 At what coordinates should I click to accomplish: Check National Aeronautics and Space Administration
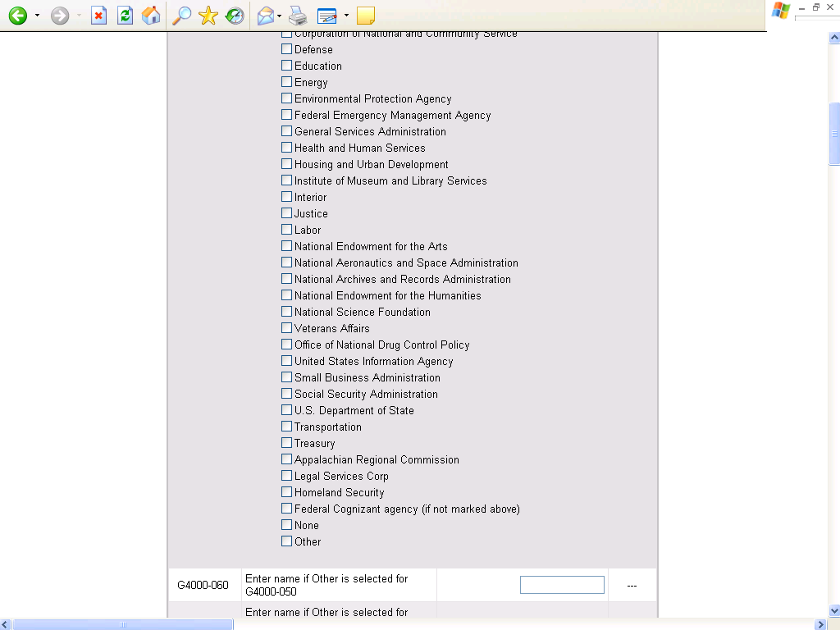(286, 262)
